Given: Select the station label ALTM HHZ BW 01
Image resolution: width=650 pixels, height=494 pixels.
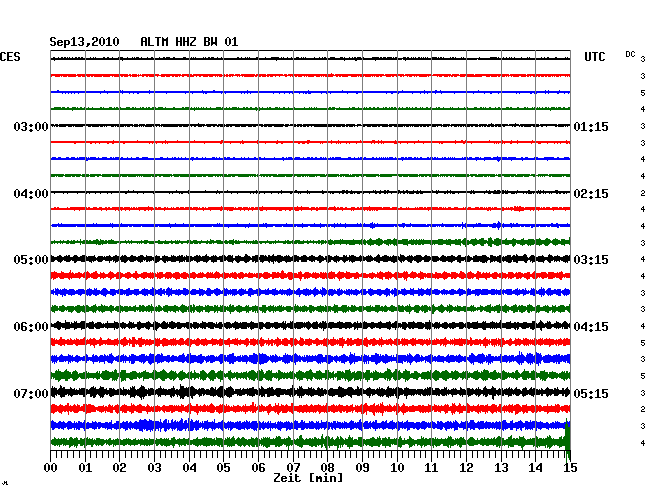Looking at the screenshot, I should (189, 42).
